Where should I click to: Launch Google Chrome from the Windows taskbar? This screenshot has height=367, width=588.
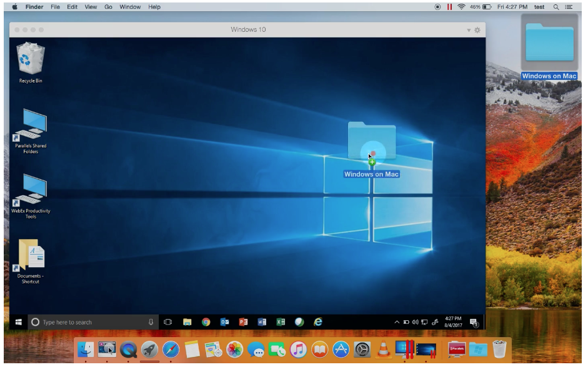point(206,322)
